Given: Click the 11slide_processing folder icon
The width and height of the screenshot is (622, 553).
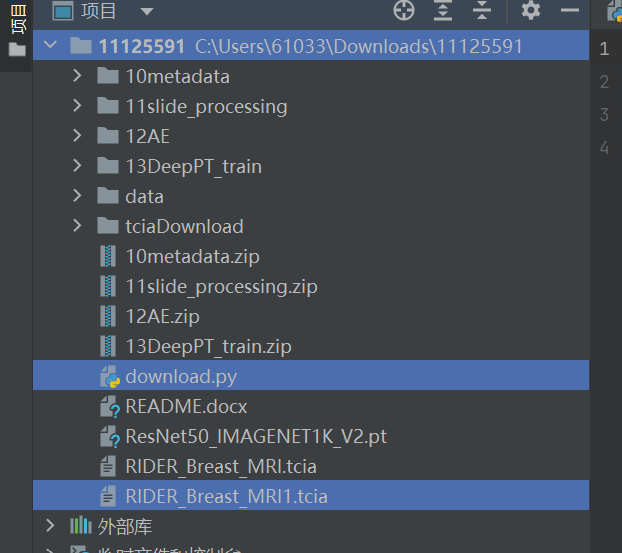Looking at the screenshot, I should 108,106.
